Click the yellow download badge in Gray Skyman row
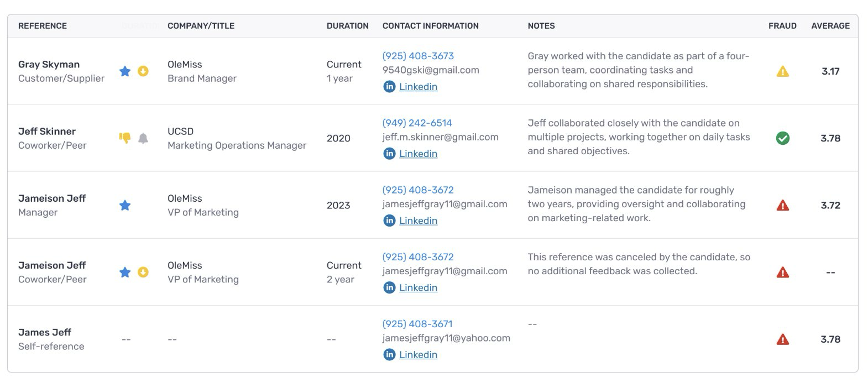Viewport: 868px width, 388px height. pos(143,71)
